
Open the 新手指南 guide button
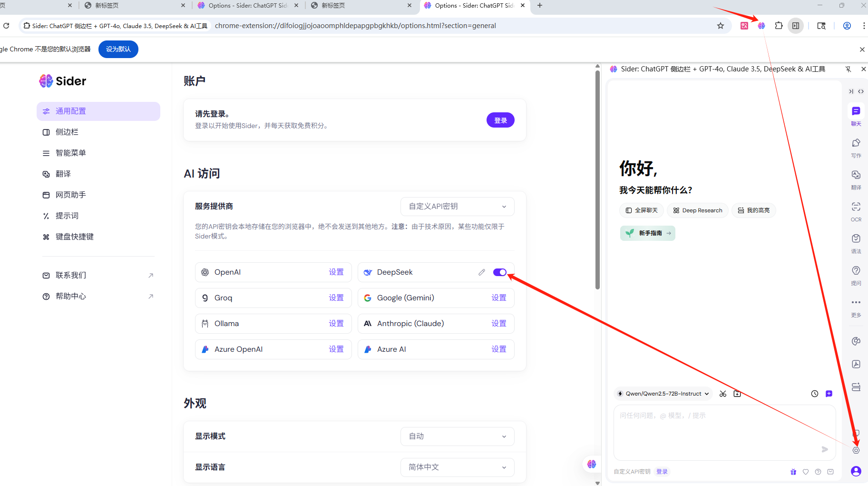click(648, 233)
